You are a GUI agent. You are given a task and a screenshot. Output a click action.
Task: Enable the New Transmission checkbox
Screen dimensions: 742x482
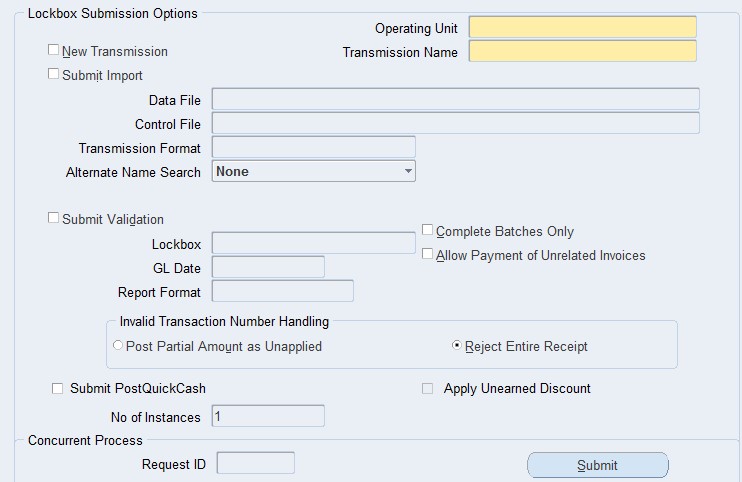[54, 50]
